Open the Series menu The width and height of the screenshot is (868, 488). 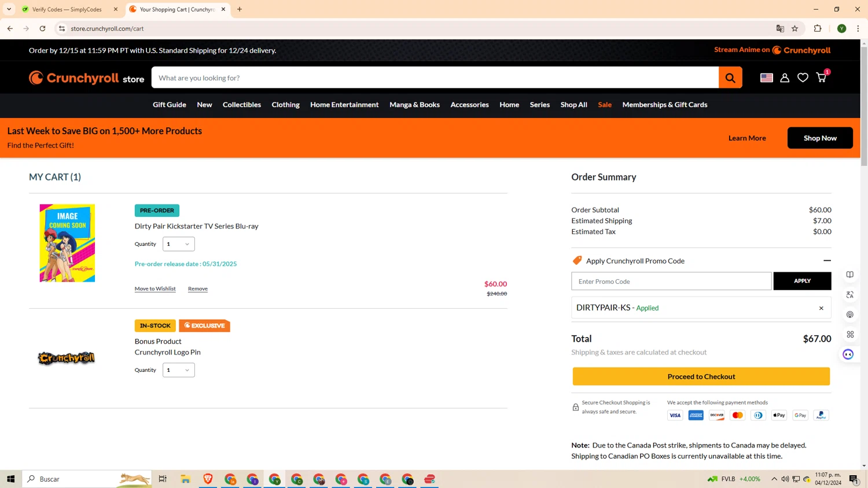(x=540, y=105)
